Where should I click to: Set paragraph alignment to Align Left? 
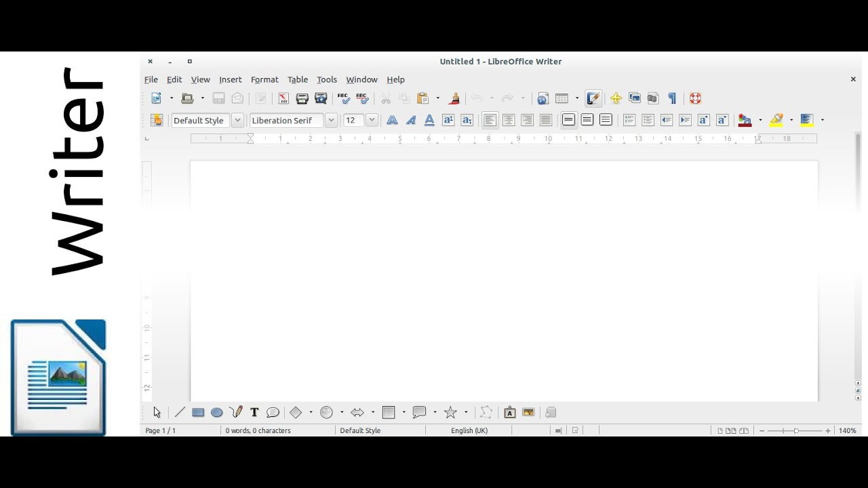490,120
